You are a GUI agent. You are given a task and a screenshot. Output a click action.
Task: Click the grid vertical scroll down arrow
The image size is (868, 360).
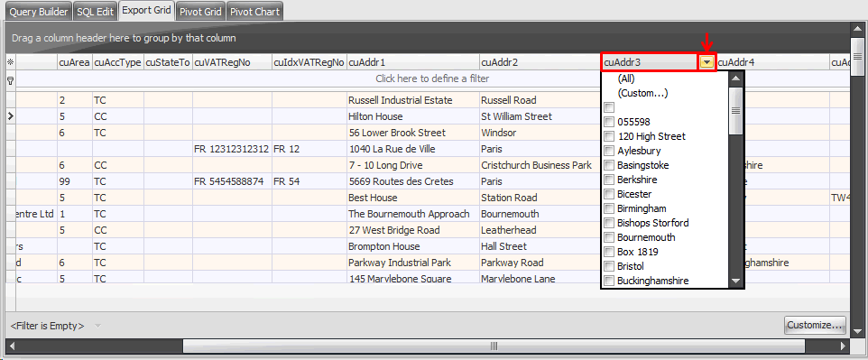857,330
